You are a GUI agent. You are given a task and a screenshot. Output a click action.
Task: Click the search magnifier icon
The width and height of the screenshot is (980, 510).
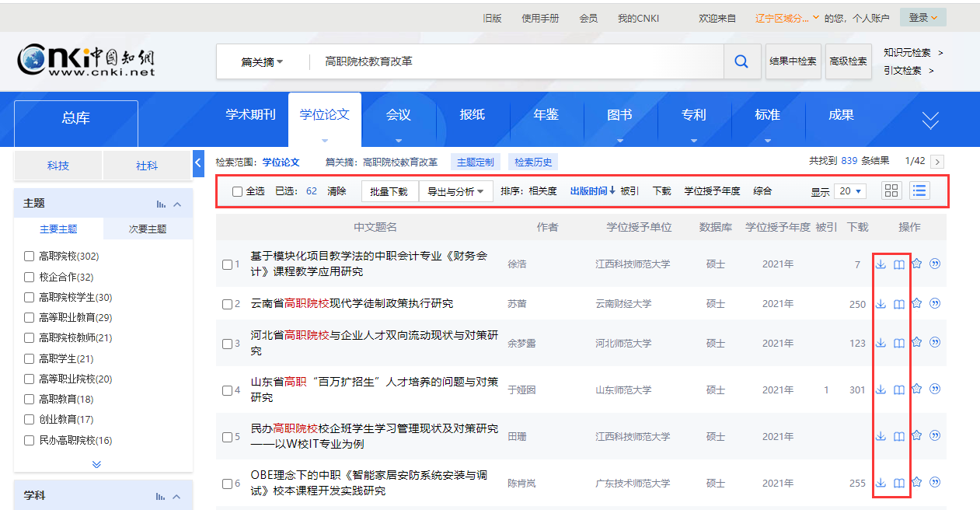tap(742, 61)
